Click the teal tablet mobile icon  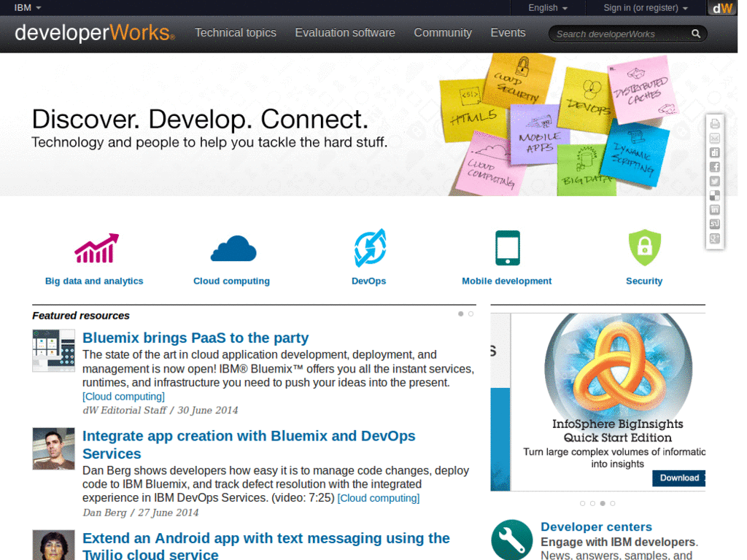tap(508, 248)
